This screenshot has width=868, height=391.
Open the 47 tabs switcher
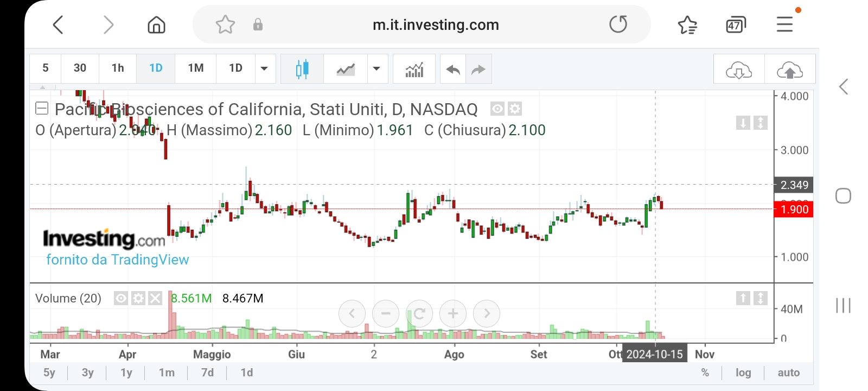[x=736, y=24]
